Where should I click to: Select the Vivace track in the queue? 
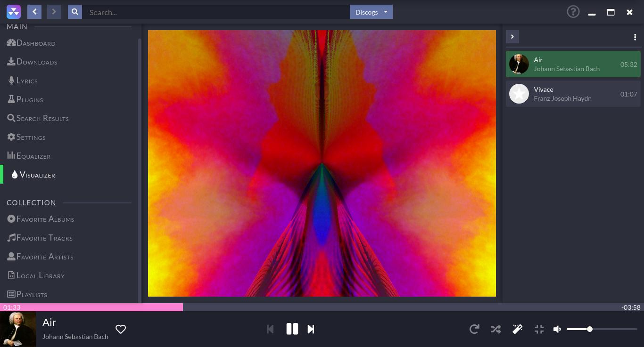point(573,94)
